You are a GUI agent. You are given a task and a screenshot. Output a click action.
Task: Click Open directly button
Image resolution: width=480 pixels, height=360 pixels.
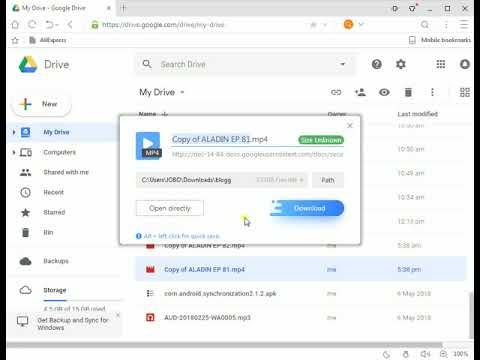pos(170,208)
